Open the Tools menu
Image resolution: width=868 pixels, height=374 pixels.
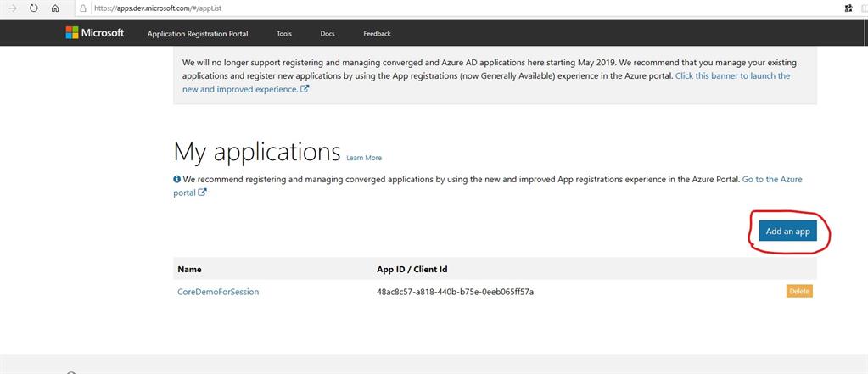(x=284, y=34)
